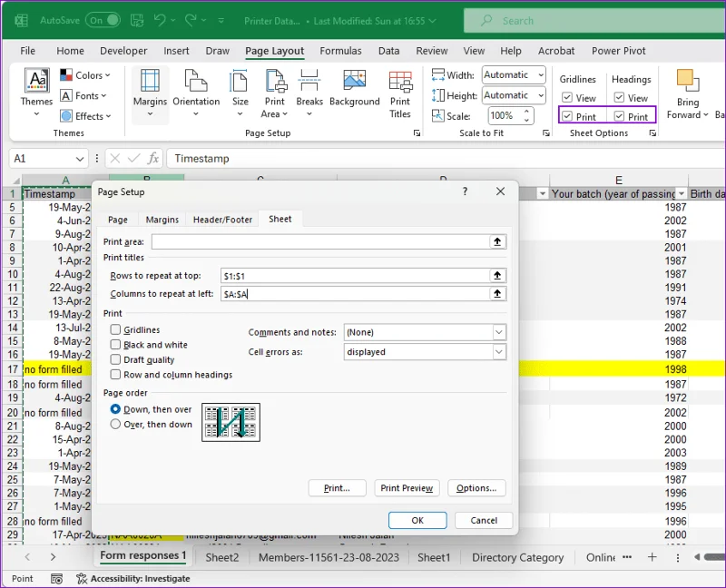
Task: Collapse the Columns to repeat range selector
Action: [497, 293]
